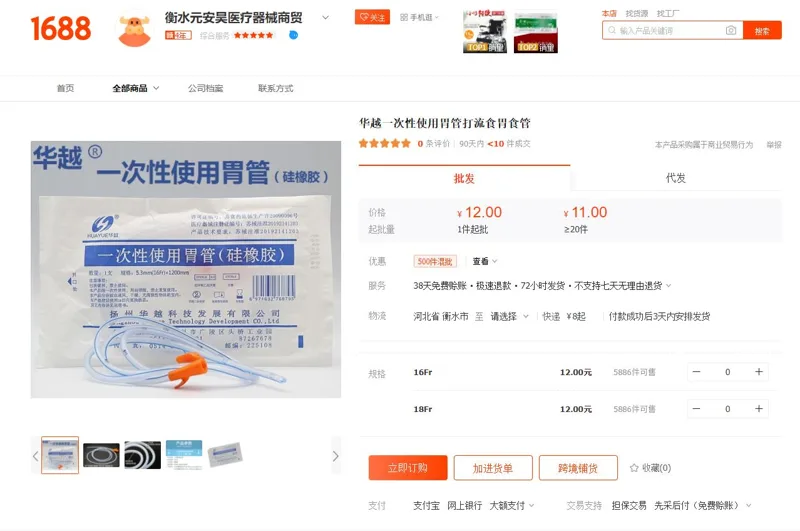Click the product five-star review rating
The width and height of the screenshot is (800, 531).
point(385,144)
